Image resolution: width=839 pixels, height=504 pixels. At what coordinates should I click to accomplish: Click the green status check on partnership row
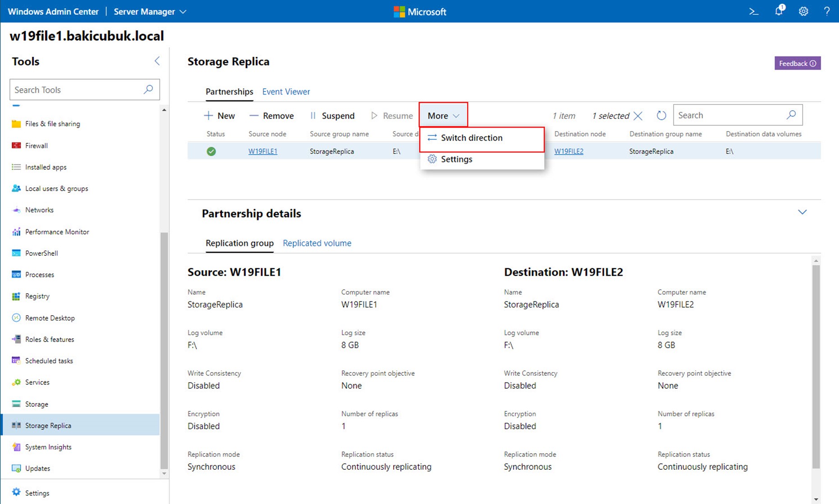pos(211,151)
